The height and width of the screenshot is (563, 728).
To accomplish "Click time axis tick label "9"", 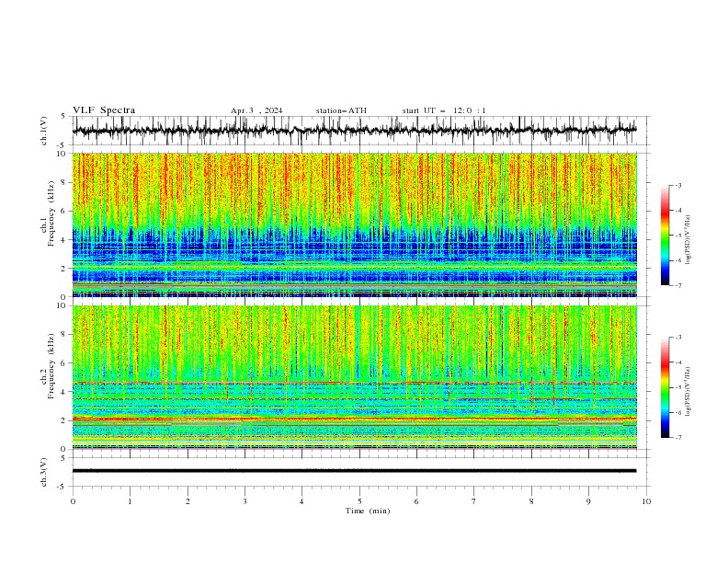I will [x=588, y=501].
